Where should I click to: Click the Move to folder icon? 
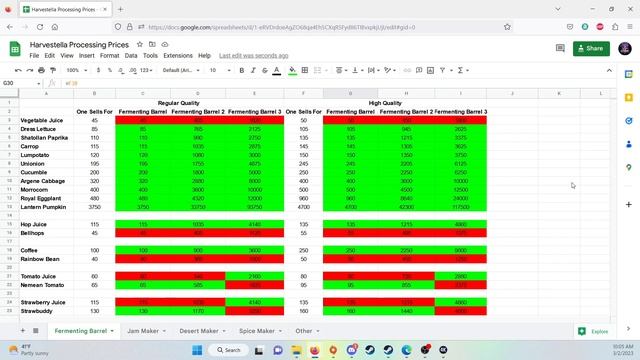coord(152,44)
